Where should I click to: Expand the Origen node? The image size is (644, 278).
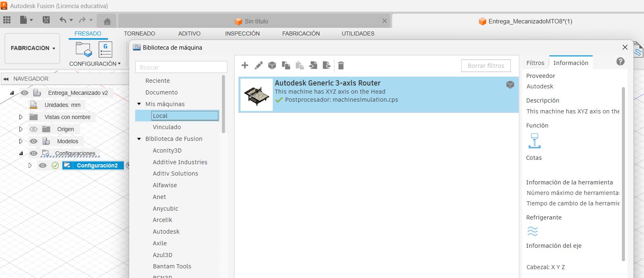(21, 129)
